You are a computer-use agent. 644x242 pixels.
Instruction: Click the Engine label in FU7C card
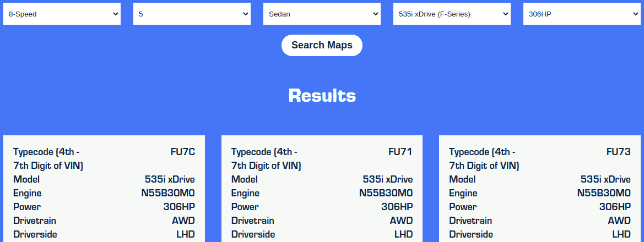click(27, 193)
